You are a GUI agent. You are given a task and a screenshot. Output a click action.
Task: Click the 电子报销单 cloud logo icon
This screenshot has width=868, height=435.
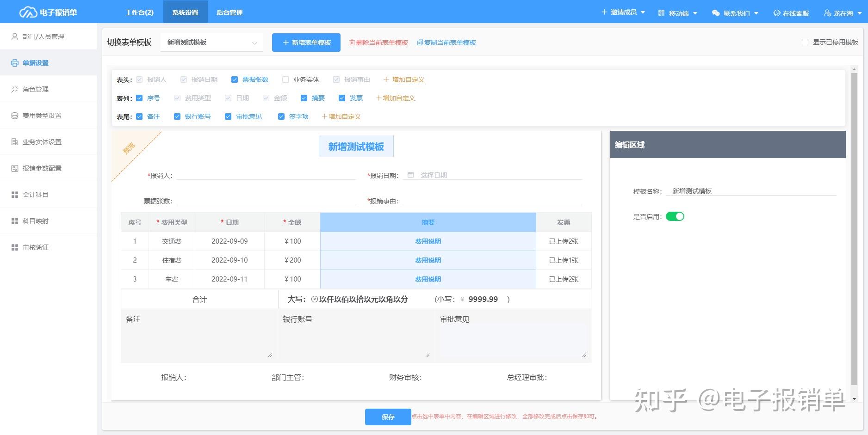coord(28,12)
